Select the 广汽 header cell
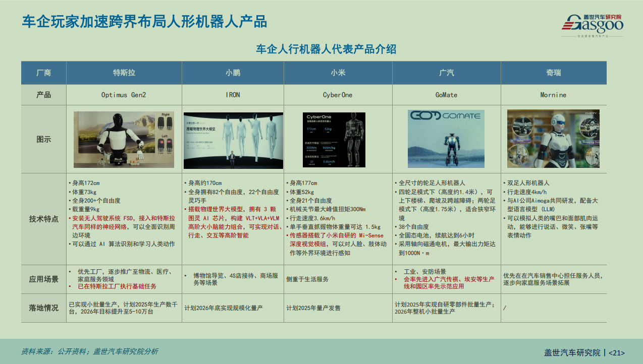Screen dimensions: 643x364 coord(446,73)
